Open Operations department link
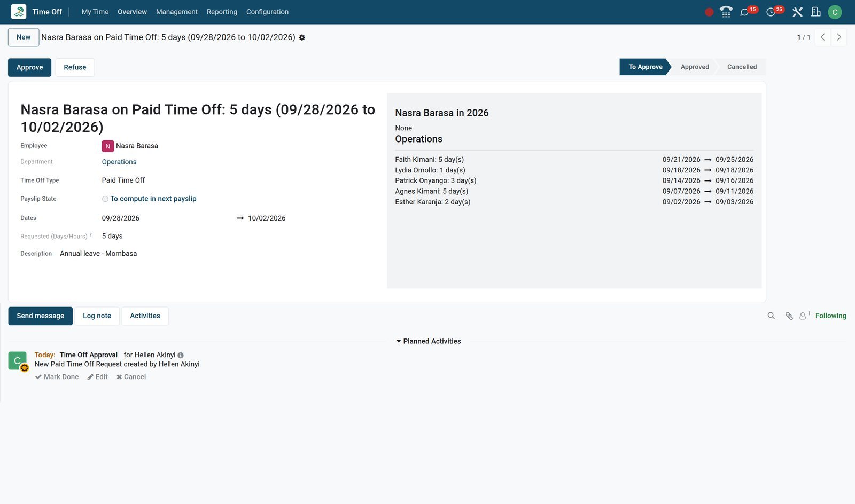Image resolution: width=855 pixels, height=504 pixels. (119, 162)
